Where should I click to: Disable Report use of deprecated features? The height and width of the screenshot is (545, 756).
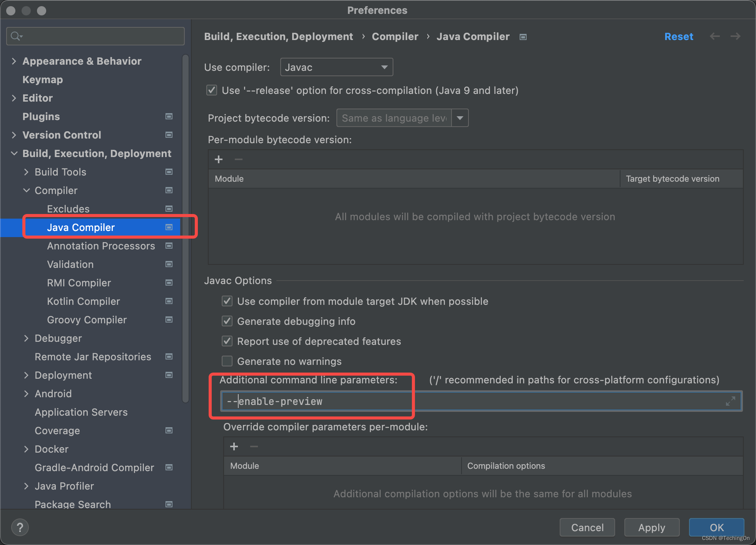point(227,341)
